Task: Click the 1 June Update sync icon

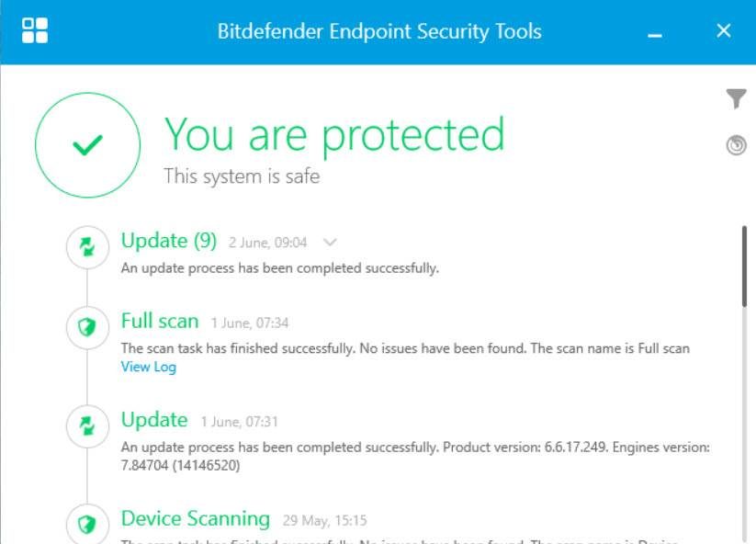Action: pos(87,426)
